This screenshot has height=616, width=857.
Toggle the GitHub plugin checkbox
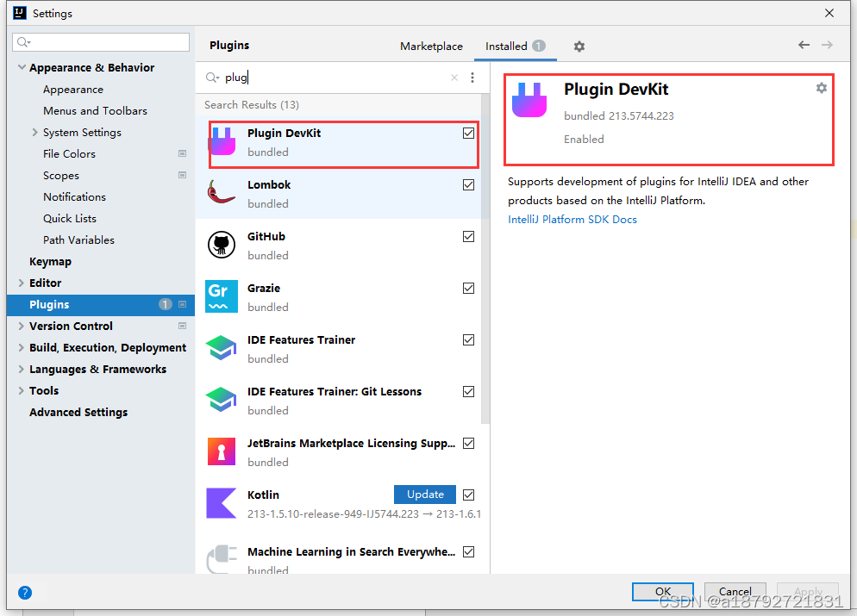(x=468, y=236)
